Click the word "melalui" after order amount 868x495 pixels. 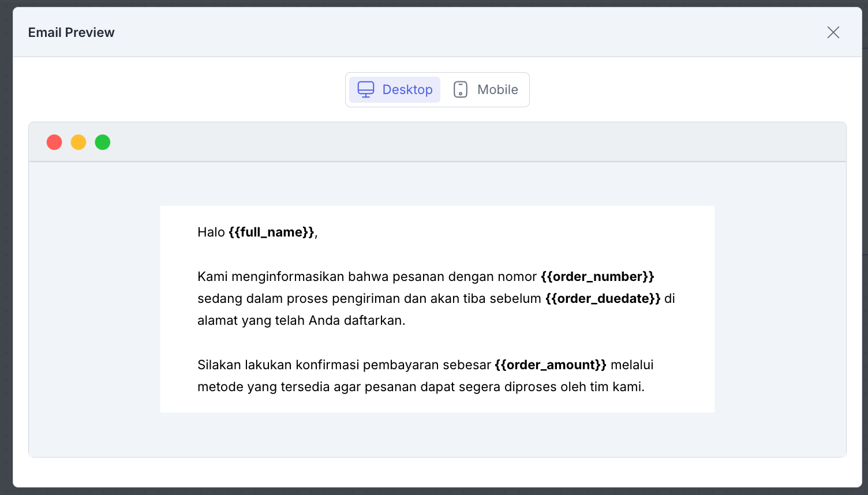[x=632, y=365]
